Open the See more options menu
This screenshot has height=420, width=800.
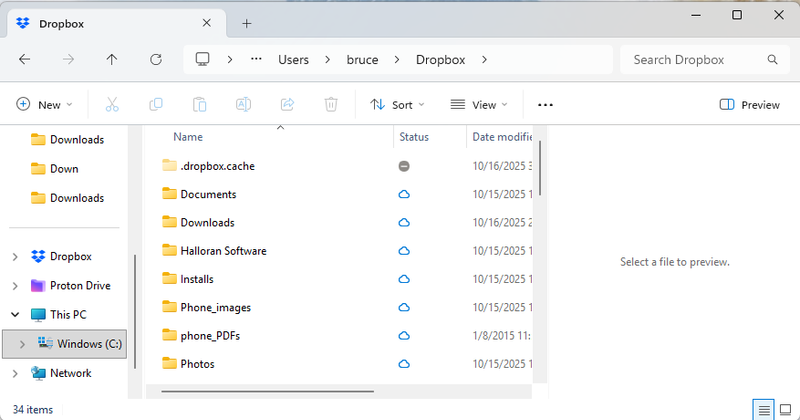pos(545,104)
